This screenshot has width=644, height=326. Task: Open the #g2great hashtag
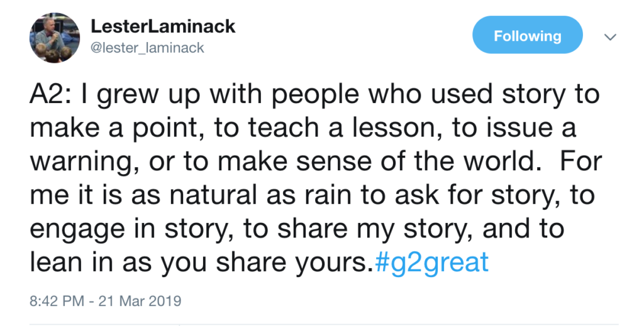pyautogui.click(x=431, y=262)
